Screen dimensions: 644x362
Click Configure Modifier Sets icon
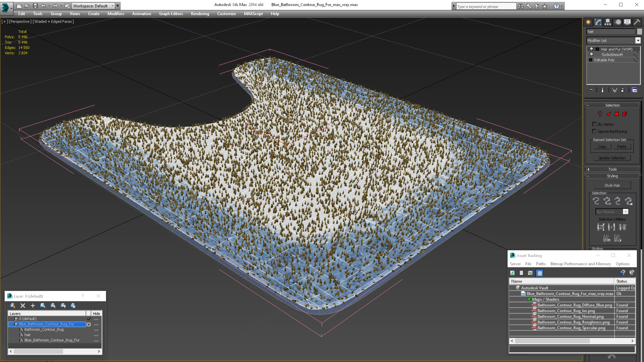click(x=635, y=90)
